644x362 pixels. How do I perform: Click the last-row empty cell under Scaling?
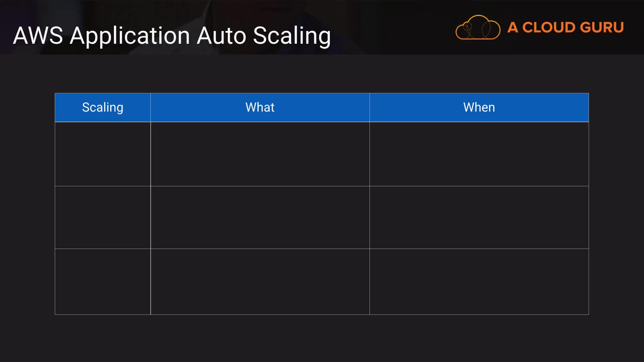tap(103, 282)
